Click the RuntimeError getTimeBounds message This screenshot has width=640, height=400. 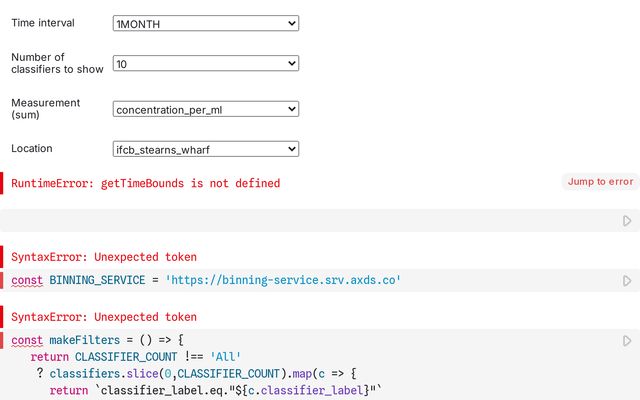(x=146, y=183)
